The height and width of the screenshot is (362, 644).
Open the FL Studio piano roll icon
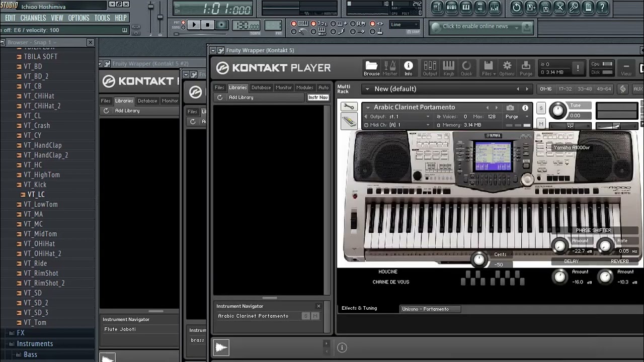466,7
